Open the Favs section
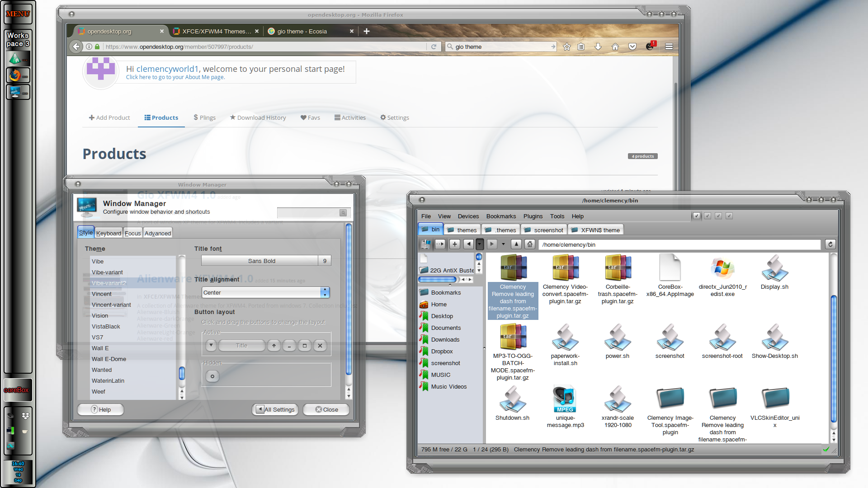 pyautogui.click(x=310, y=117)
